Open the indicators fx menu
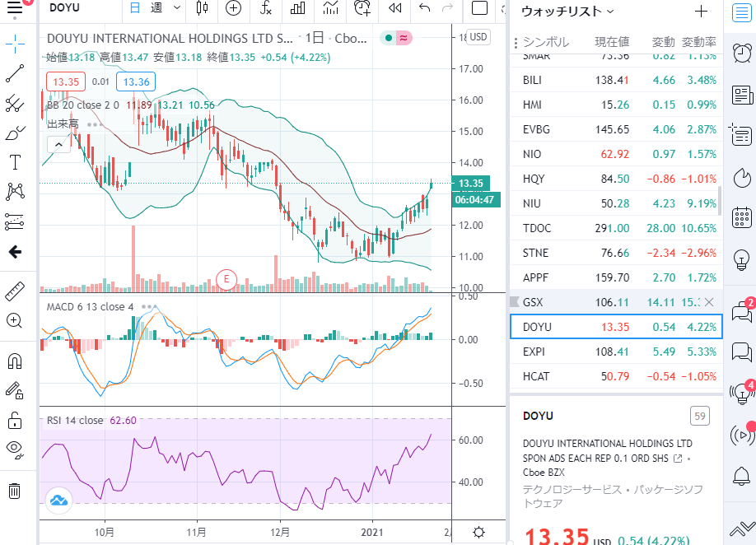The height and width of the screenshot is (545, 756). point(266,7)
